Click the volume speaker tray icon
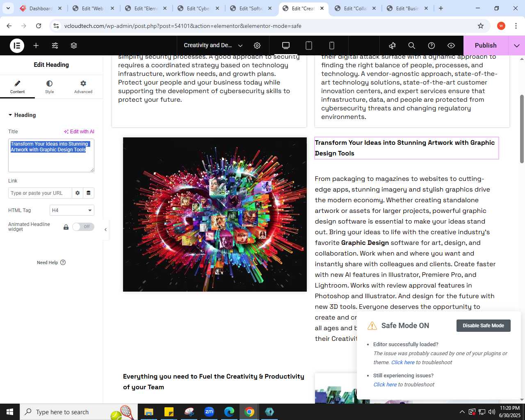Image resolution: width=525 pixels, height=420 pixels. (492, 412)
